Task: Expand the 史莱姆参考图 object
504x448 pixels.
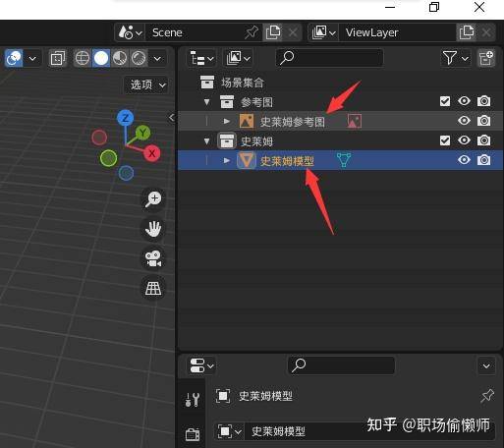Action: point(226,121)
